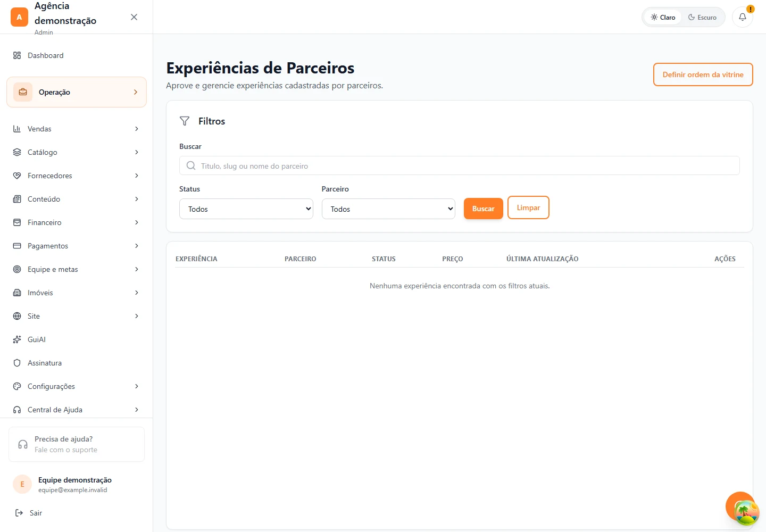Open the Status dropdown
The image size is (766, 532).
[x=246, y=209]
